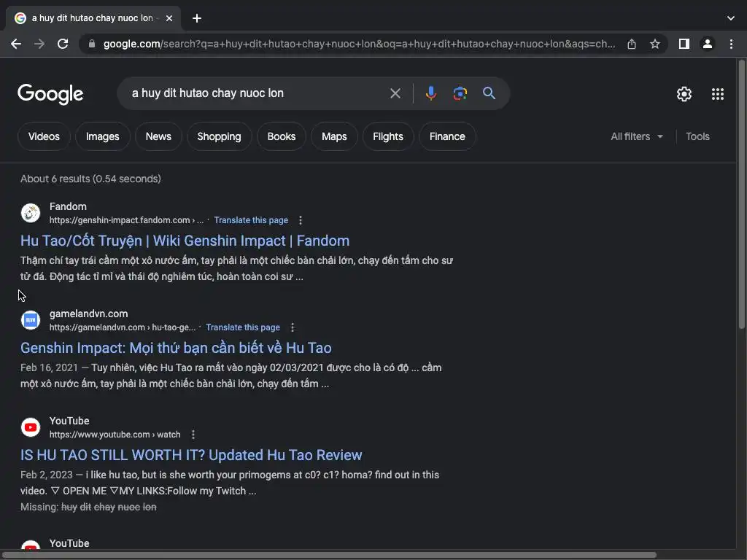This screenshot has height=560, width=747.
Task: Switch to the Shopping results tab
Action: pos(219,136)
